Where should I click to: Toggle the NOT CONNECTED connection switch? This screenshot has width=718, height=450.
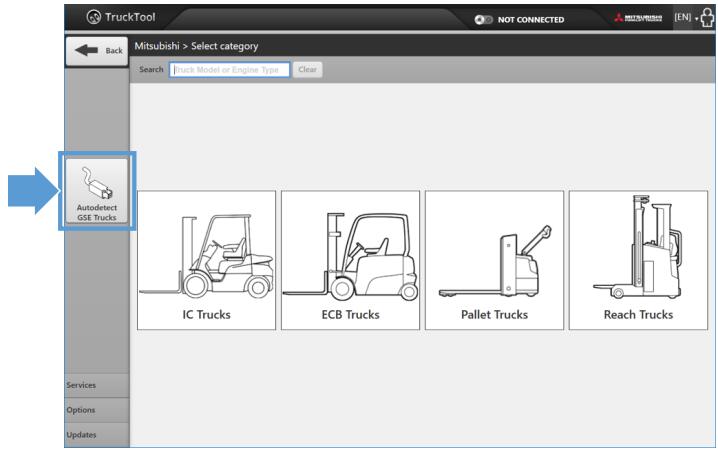pyautogui.click(x=483, y=20)
